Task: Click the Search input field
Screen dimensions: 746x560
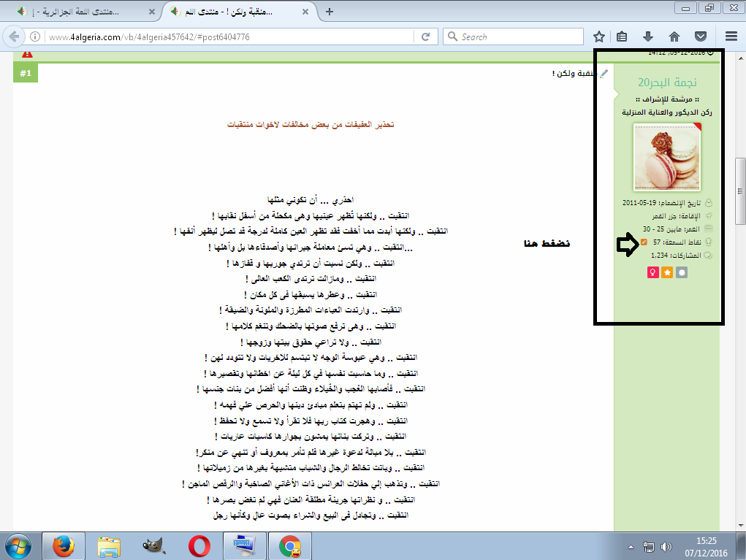Action: point(520,37)
